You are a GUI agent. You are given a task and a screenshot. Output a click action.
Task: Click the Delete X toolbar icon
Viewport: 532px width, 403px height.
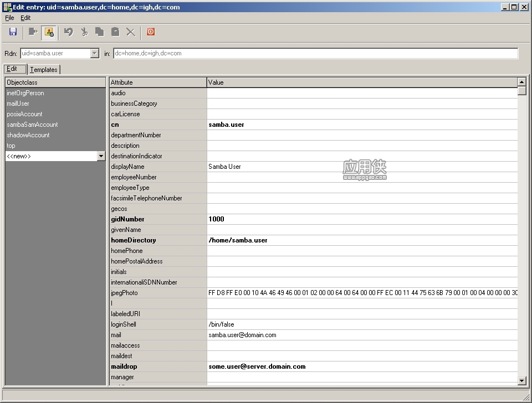click(131, 32)
